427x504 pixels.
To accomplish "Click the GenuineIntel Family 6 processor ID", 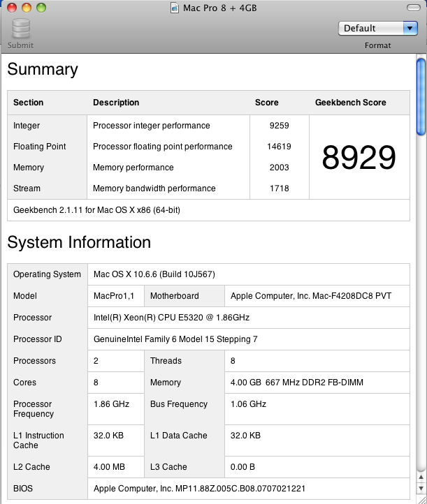I will point(175,339).
